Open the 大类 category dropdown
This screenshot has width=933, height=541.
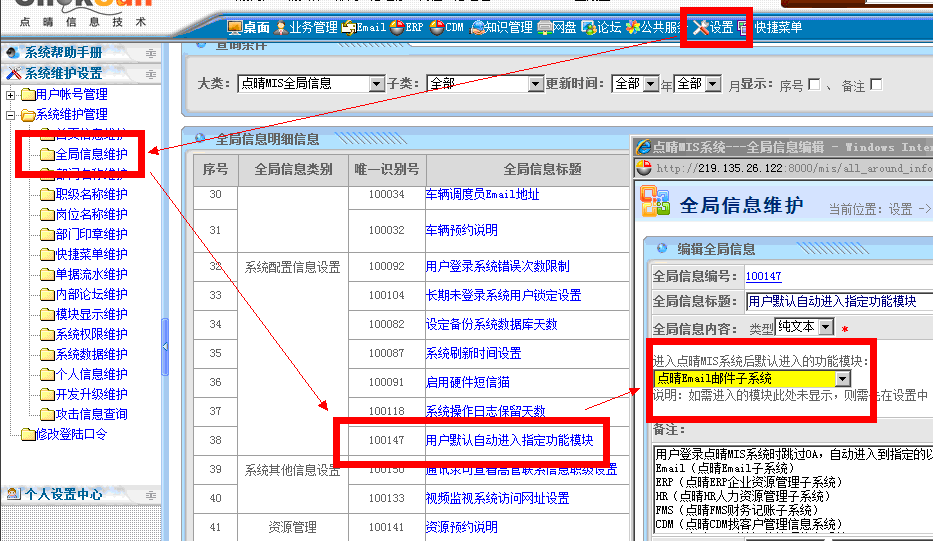(x=376, y=84)
